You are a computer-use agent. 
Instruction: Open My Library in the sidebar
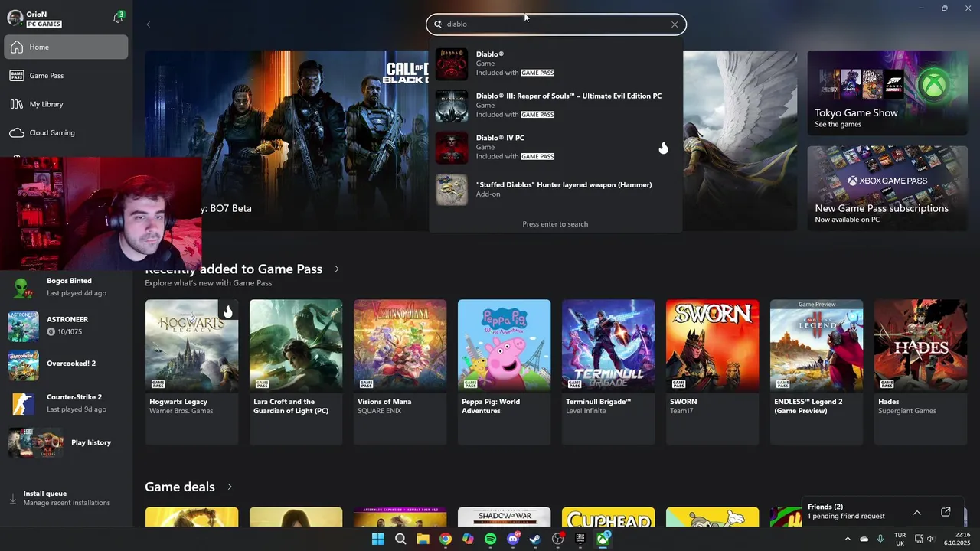pos(66,104)
